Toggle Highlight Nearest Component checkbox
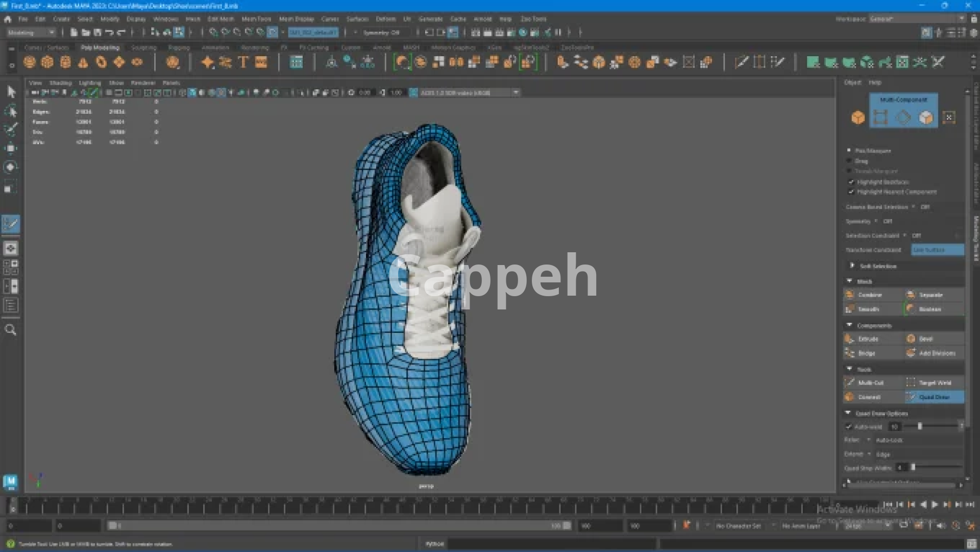980x552 pixels. pyautogui.click(x=851, y=192)
